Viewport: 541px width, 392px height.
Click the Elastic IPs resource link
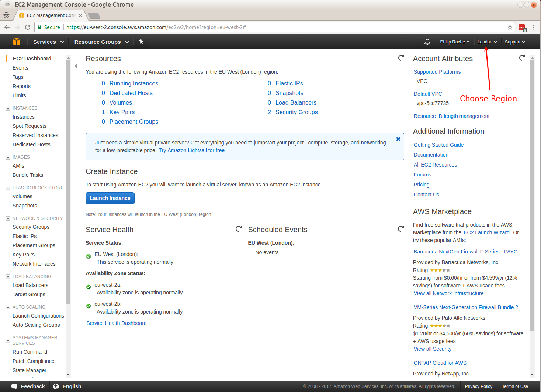click(x=289, y=83)
